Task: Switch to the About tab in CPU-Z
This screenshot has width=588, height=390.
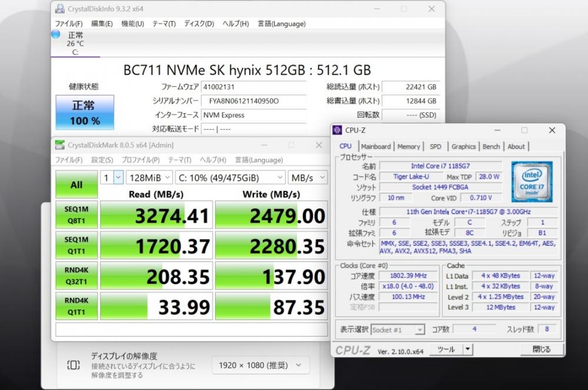Action: [516, 146]
